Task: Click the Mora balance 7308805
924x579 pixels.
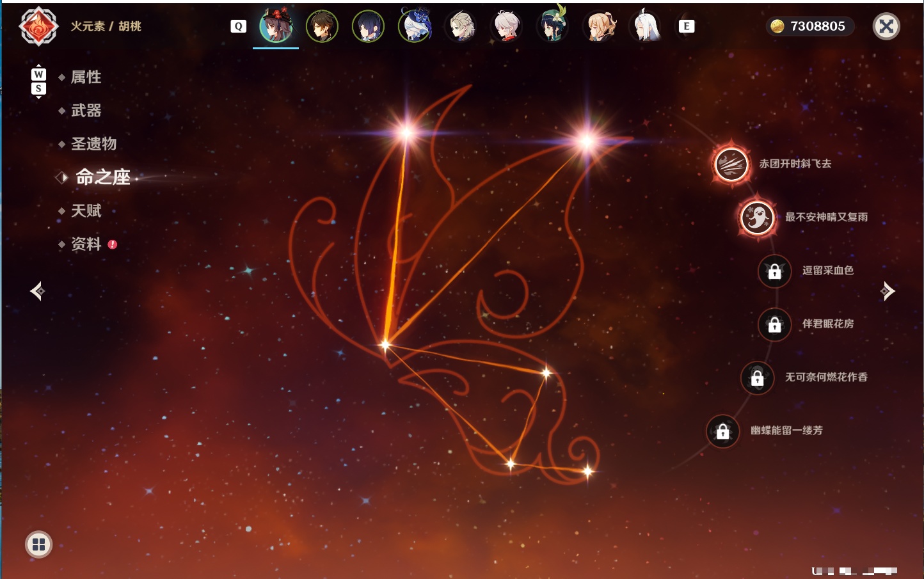Action: click(809, 26)
